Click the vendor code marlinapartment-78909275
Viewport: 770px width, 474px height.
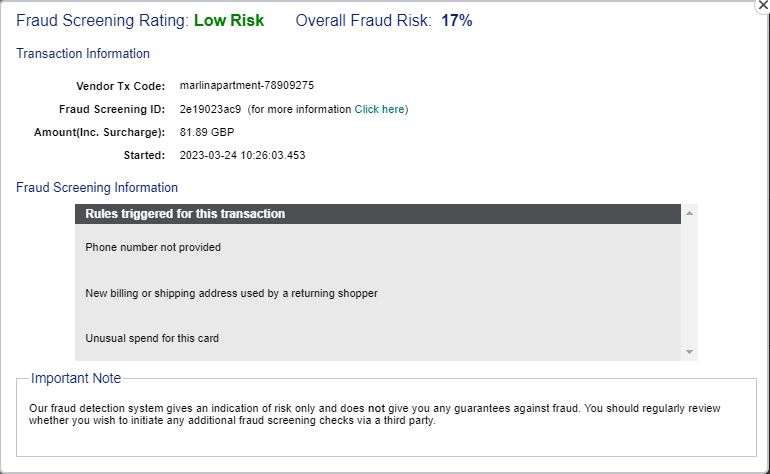[x=247, y=85]
